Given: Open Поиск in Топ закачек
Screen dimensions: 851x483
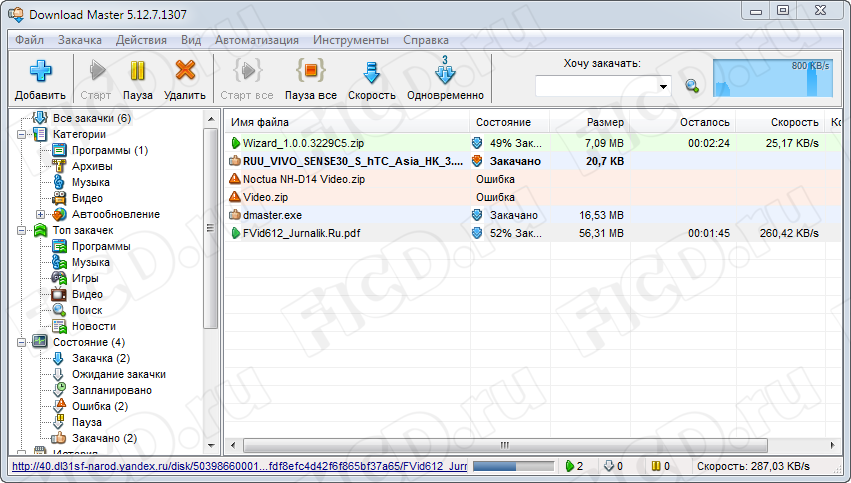Looking at the screenshot, I should (87, 310).
